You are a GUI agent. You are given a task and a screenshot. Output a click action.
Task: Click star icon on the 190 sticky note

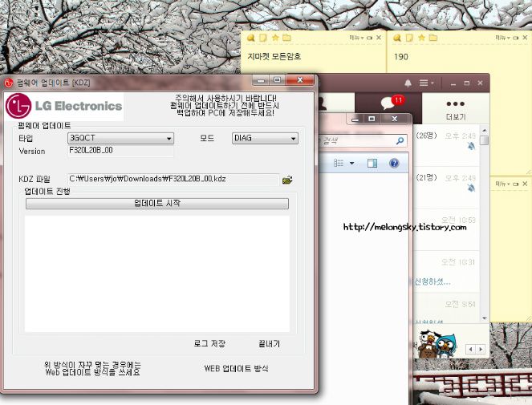click(421, 38)
